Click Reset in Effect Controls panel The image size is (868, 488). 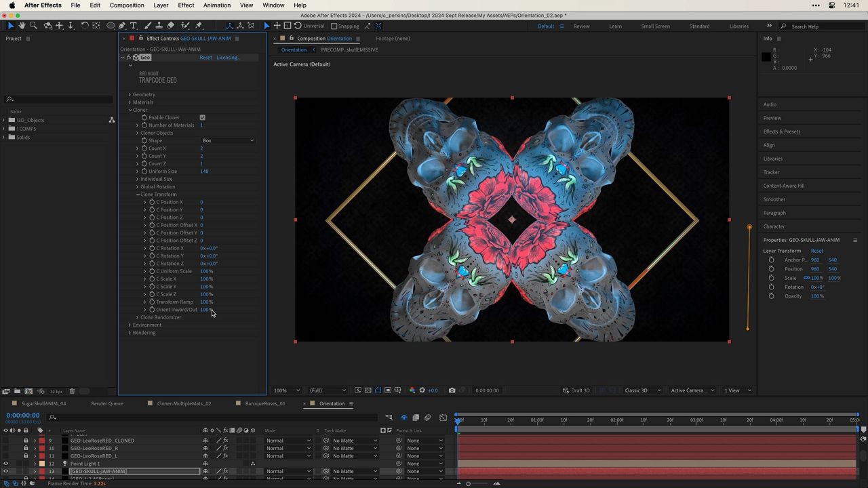205,58
